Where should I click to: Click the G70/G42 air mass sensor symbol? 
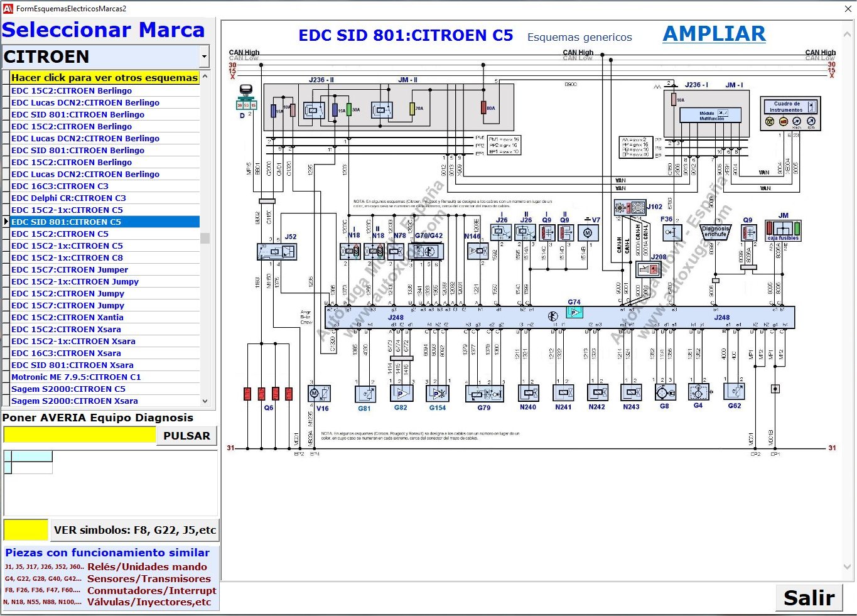[426, 251]
